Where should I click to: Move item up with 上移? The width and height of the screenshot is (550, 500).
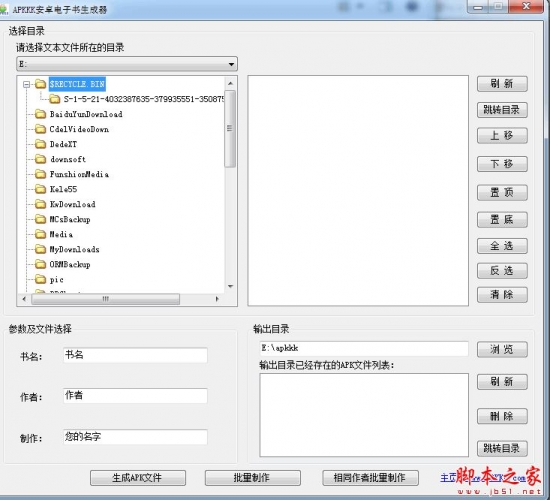pyautogui.click(x=502, y=135)
